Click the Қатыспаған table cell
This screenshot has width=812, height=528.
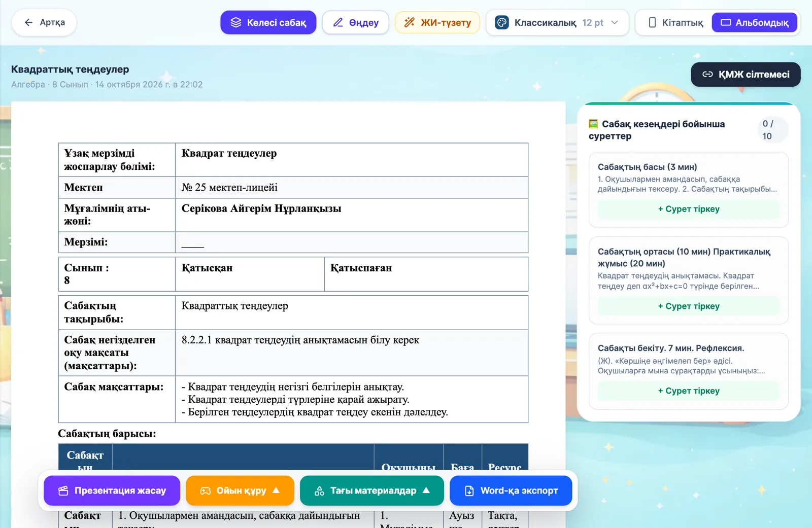tap(426, 274)
